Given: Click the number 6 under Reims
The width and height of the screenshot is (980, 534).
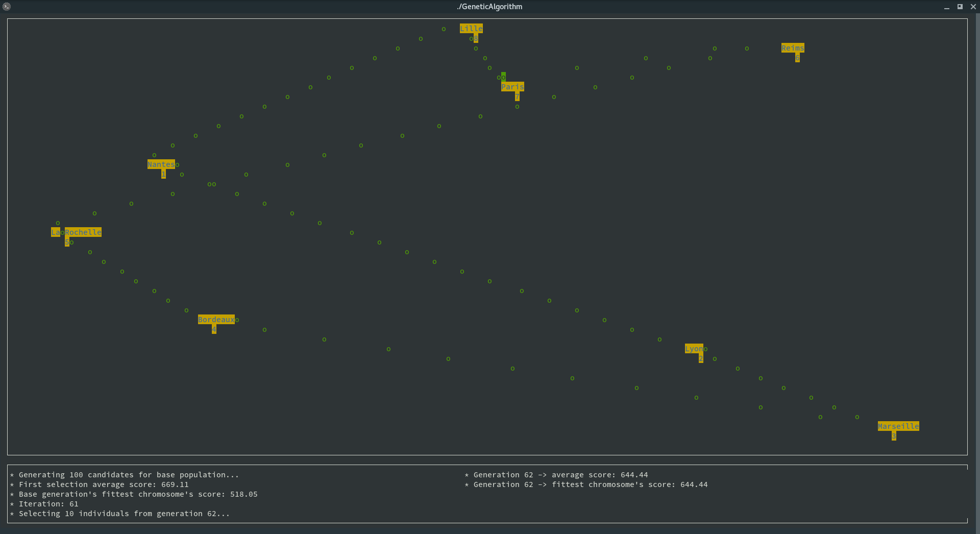Looking at the screenshot, I should click(x=797, y=58).
